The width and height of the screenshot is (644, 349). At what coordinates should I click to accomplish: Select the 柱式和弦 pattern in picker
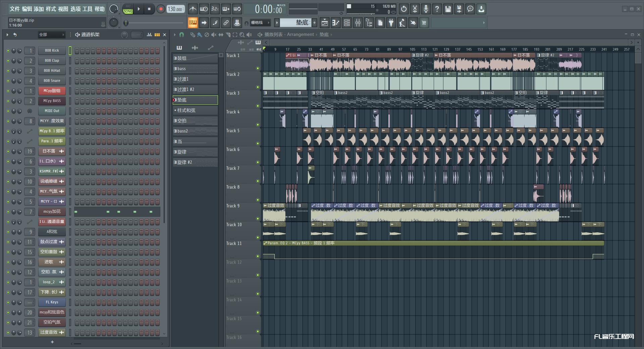[x=195, y=110]
